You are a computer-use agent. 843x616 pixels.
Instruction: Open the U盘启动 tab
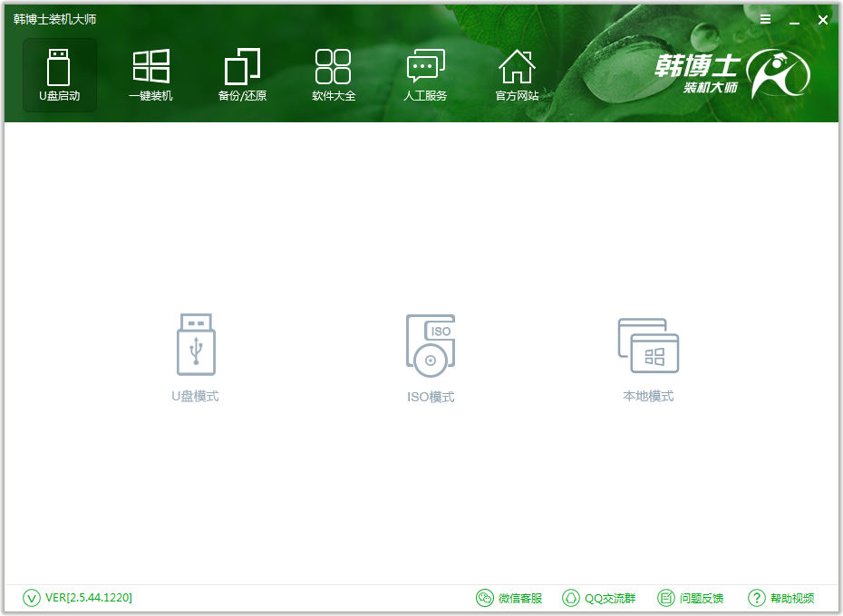pyautogui.click(x=60, y=75)
